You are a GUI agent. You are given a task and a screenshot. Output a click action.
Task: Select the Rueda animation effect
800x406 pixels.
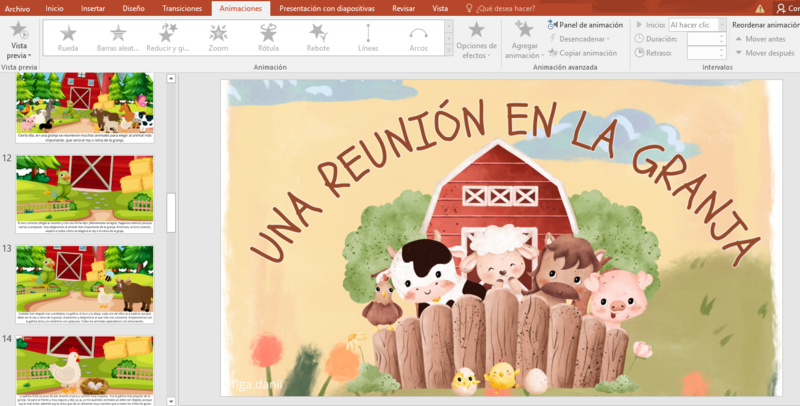coord(68,38)
